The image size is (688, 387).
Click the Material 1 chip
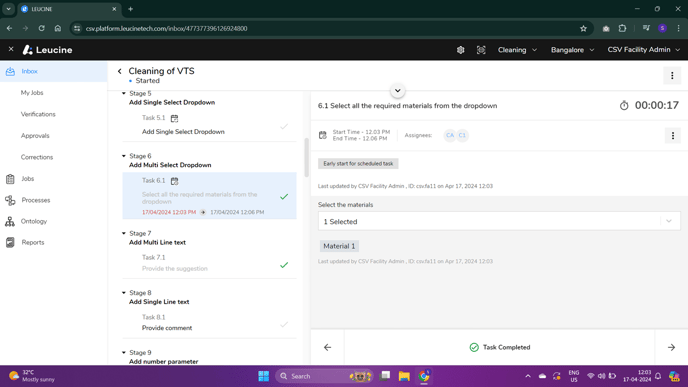tap(339, 246)
